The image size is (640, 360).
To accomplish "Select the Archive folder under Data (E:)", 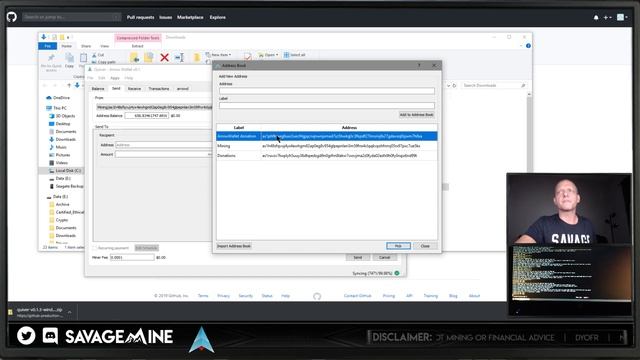I will tap(59, 204).
